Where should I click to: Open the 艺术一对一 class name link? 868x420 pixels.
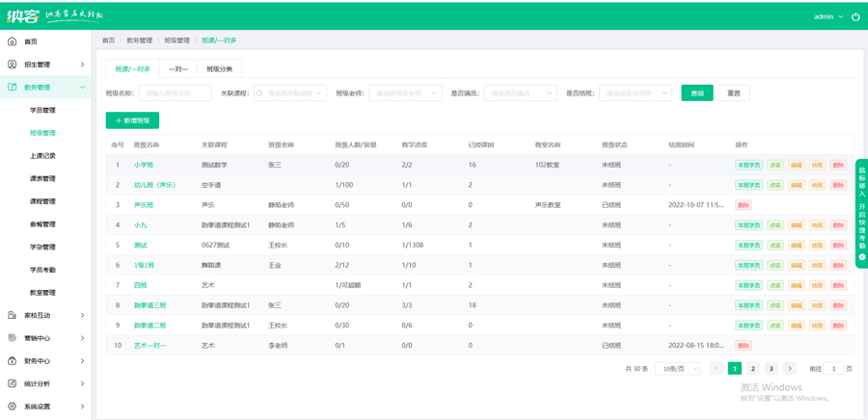pyautogui.click(x=150, y=346)
